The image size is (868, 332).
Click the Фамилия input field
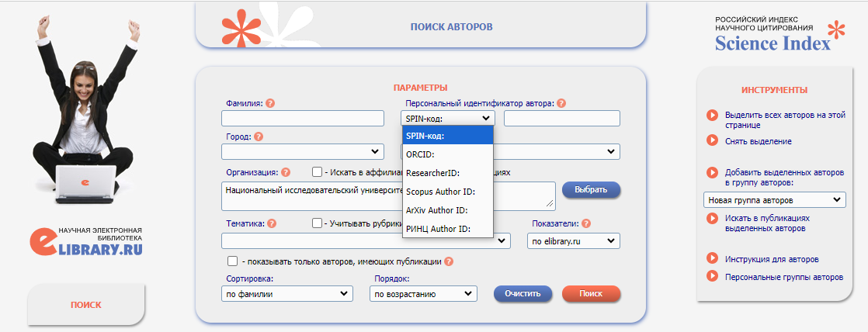(x=302, y=119)
